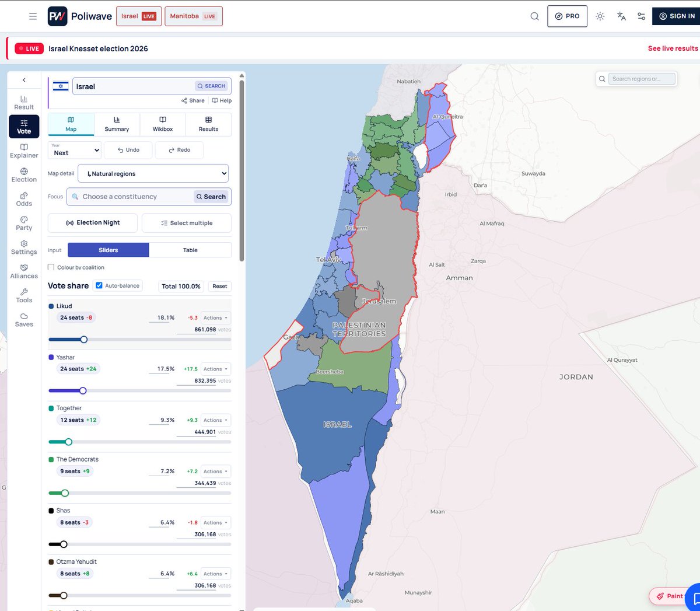Click the Shas vote share slider handle
The height and width of the screenshot is (611, 700).
[64, 544]
